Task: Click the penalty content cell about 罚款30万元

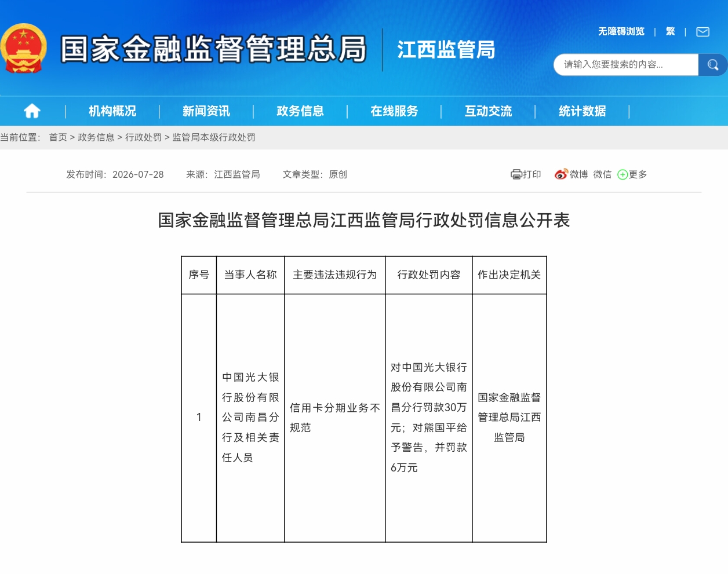Action: [429, 418]
